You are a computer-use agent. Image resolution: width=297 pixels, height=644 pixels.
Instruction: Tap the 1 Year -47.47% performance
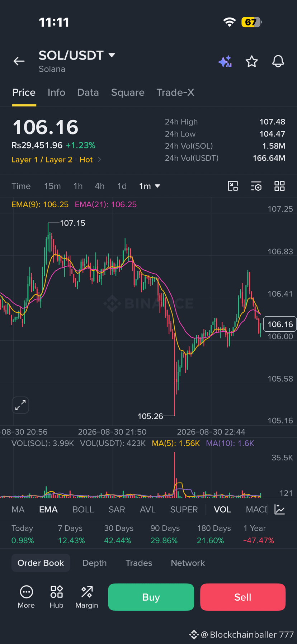point(259,534)
